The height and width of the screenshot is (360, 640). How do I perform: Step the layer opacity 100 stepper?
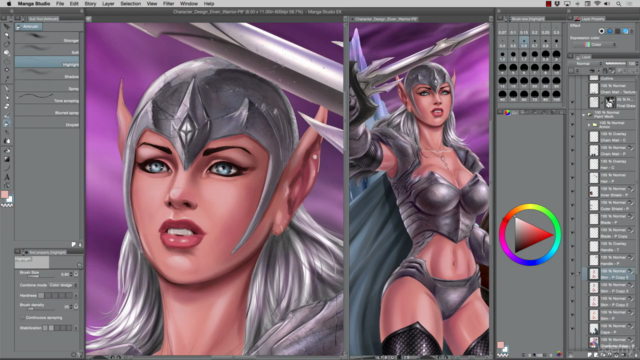637,64
